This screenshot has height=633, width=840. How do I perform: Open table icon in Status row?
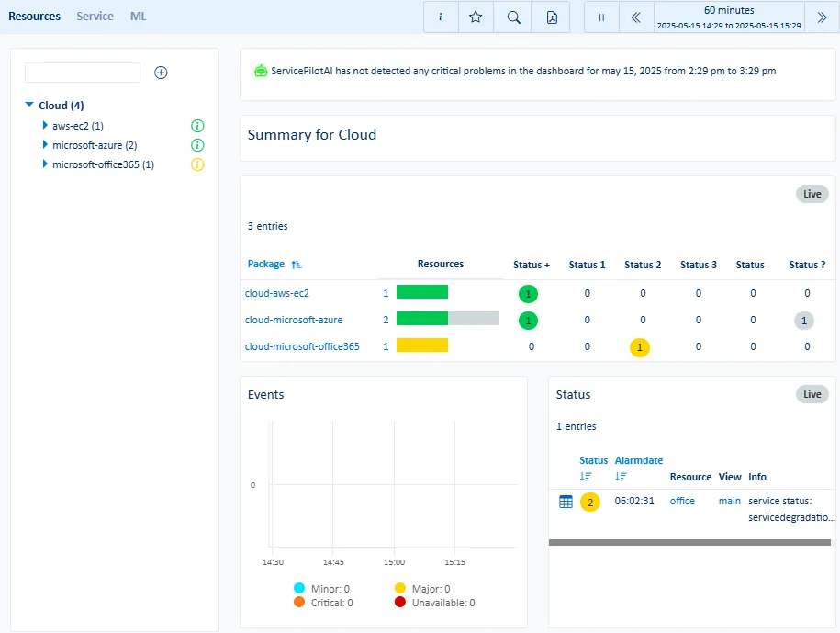(x=566, y=502)
